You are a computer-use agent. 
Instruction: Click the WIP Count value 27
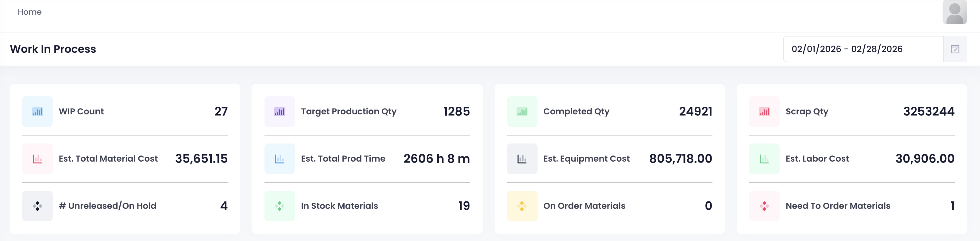point(221,111)
